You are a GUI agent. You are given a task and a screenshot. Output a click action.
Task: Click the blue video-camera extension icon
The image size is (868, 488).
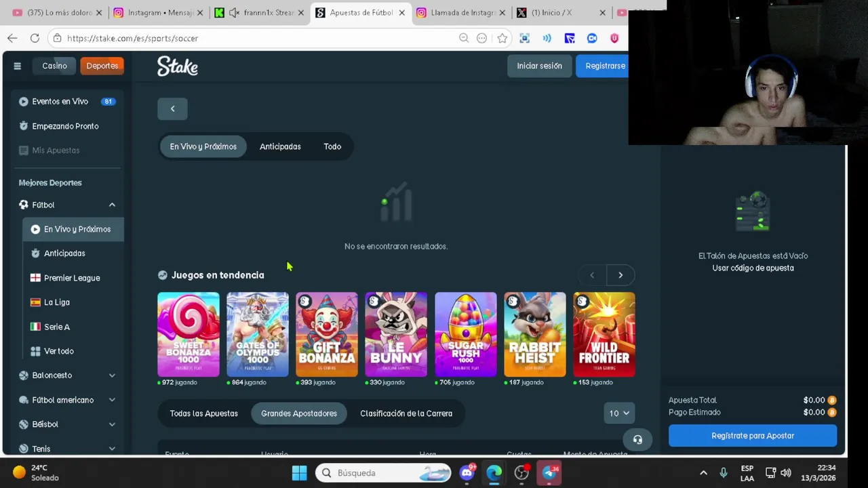coord(592,38)
